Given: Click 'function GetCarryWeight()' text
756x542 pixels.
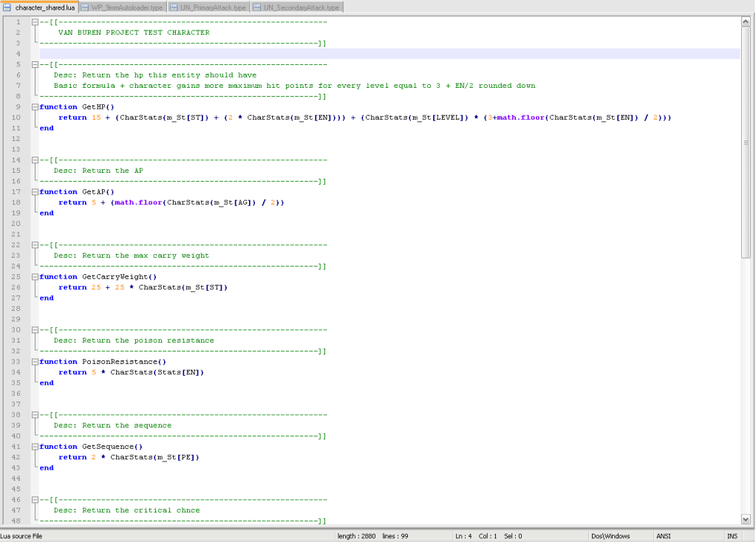Looking at the screenshot, I should point(98,277).
